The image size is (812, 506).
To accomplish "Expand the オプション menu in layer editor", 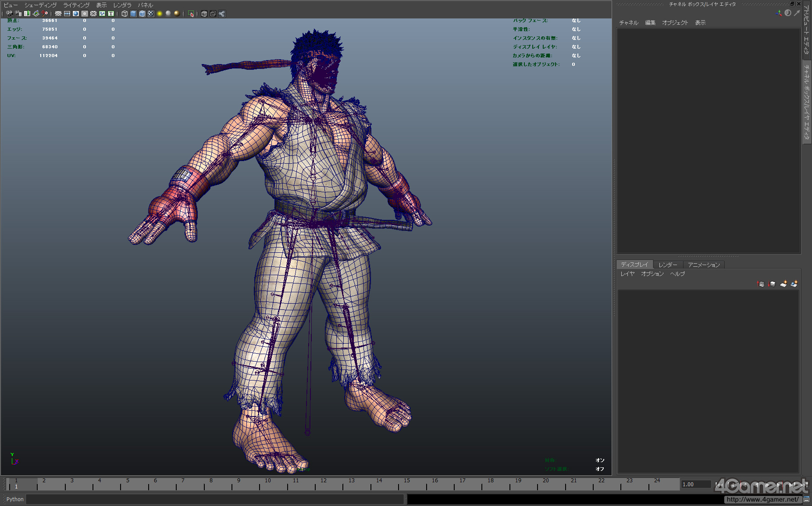I will [x=652, y=274].
